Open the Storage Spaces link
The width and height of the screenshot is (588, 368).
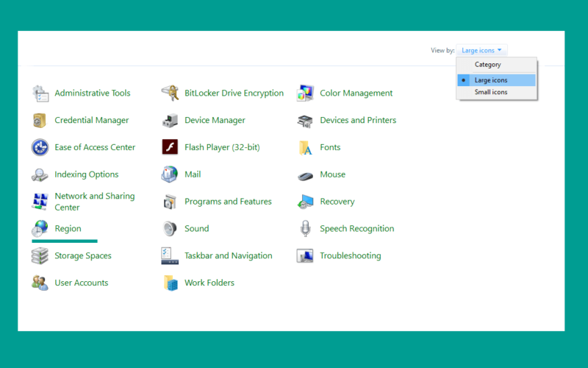pyautogui.click(x=83, y=255)
